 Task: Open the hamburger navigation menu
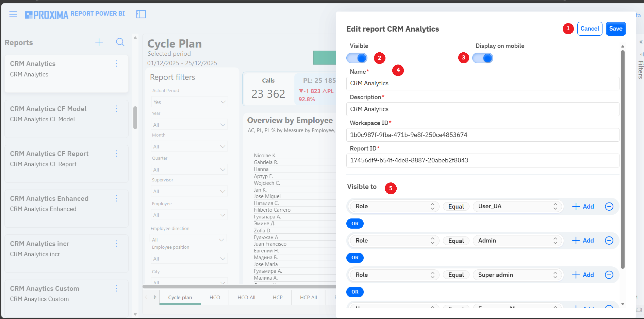[x=13, y=14]
